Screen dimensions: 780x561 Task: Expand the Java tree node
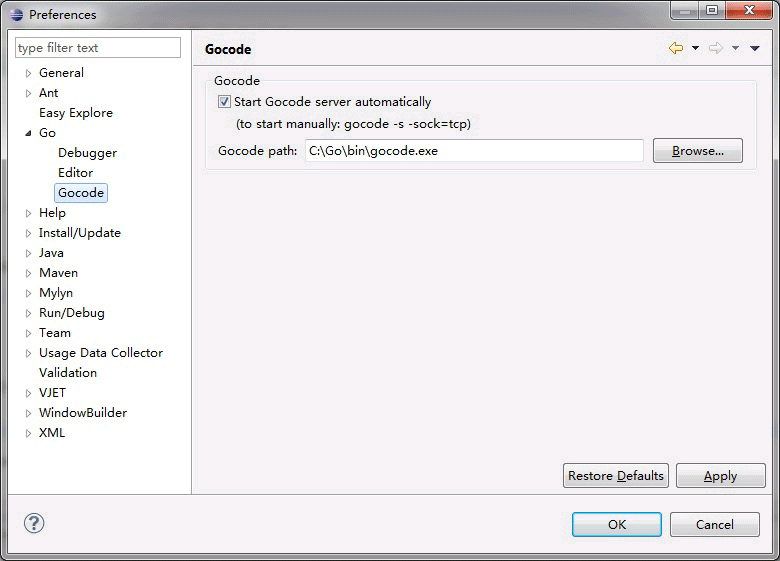click(28, 253)
